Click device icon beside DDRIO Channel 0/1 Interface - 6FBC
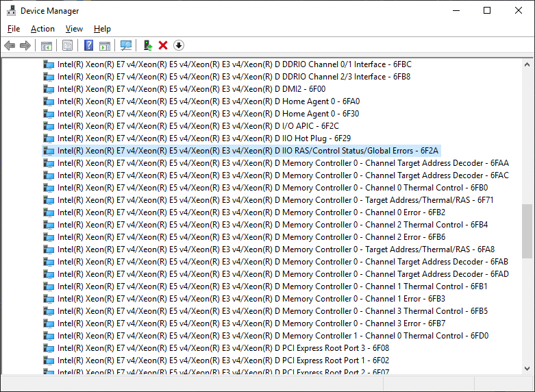Screen dimensions: 535x392 (49, 64)
